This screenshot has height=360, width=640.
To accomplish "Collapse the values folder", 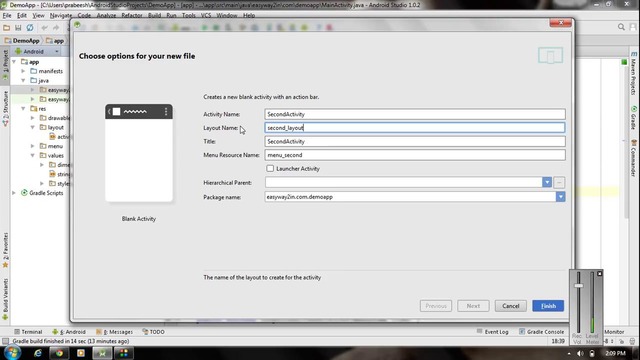I will coord(33,156).
